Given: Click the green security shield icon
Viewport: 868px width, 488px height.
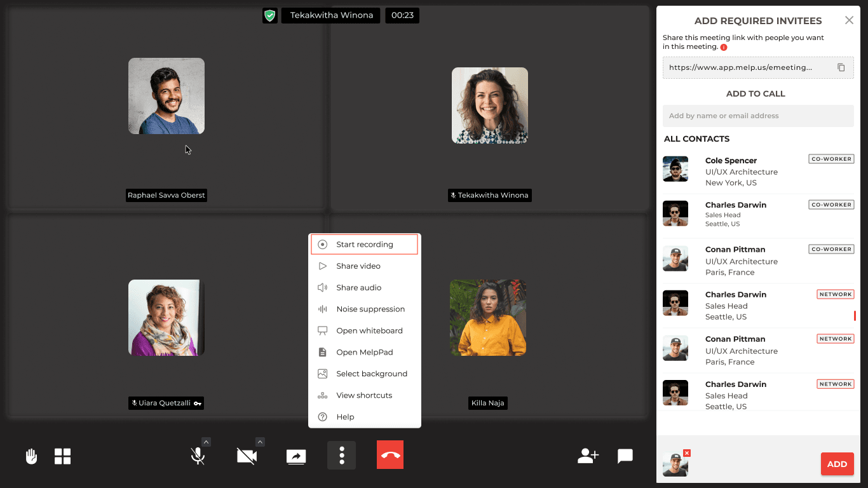Looking at the screenshot, I should (x=270, y=15).
